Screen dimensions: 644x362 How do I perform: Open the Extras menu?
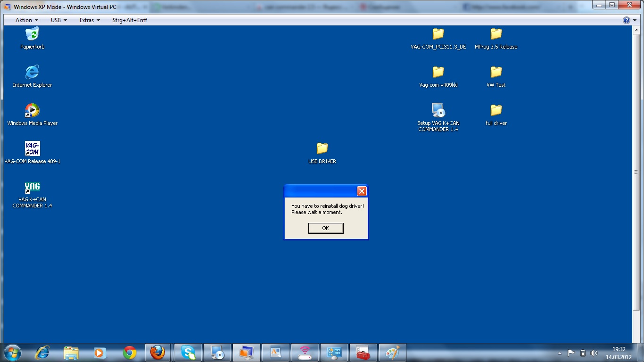click(x=90, y=20)
